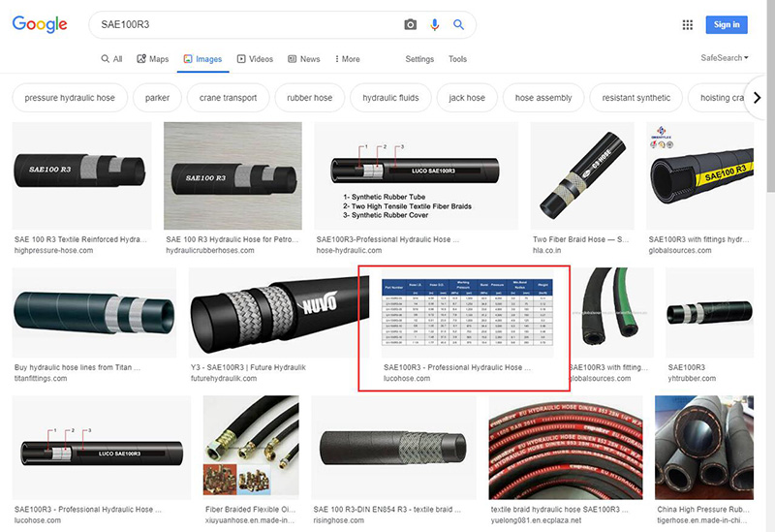Click the Sign in button

coord(727,25)
